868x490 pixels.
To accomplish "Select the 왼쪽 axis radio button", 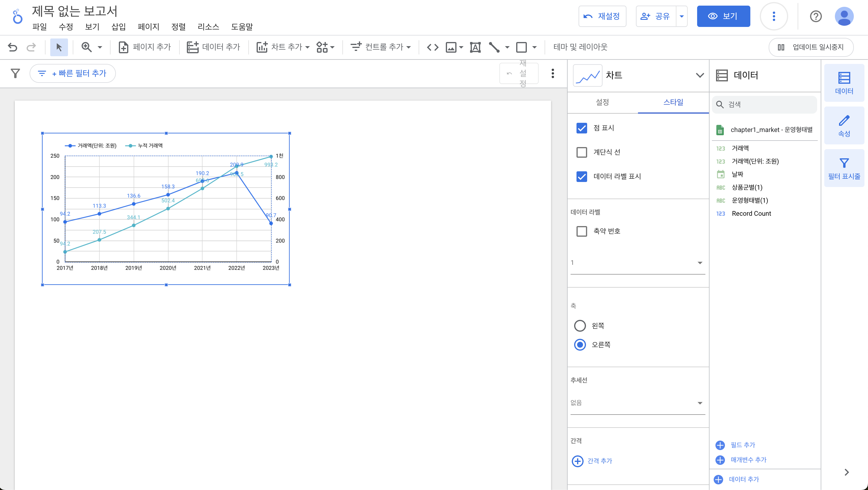I will [579, 326].
